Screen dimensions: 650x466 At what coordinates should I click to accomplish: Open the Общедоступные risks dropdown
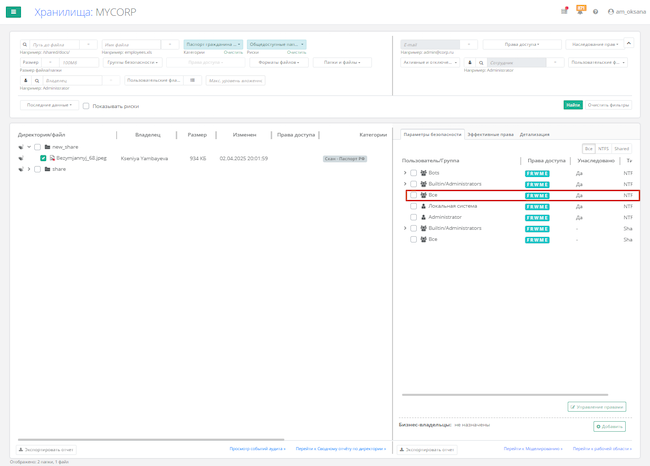pos(276,44)
